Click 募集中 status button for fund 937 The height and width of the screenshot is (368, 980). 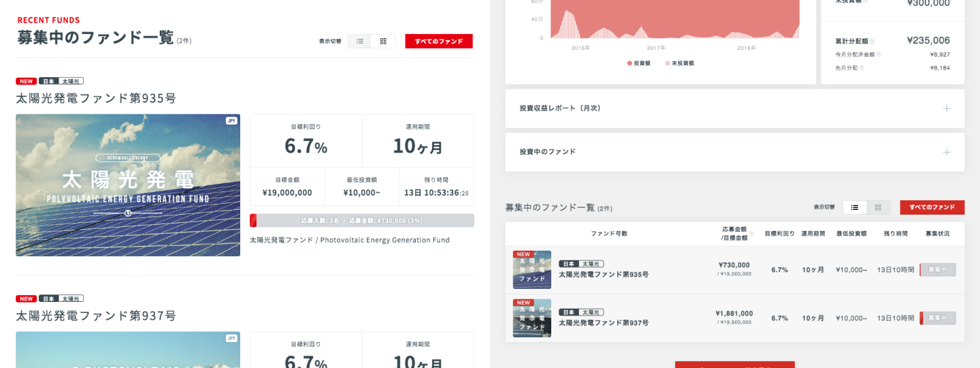pyautogui.click(x=938, y=318)
